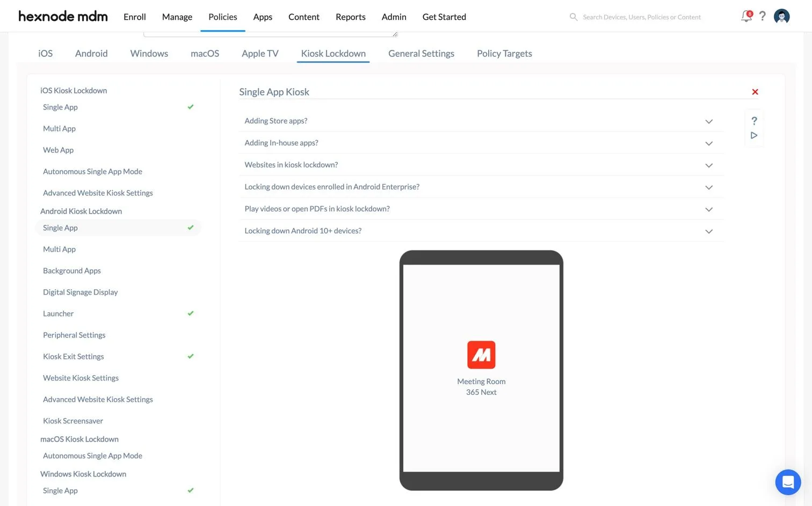Select the Apple TV tab
Screen dimensions: 812x506
(260, 53)
